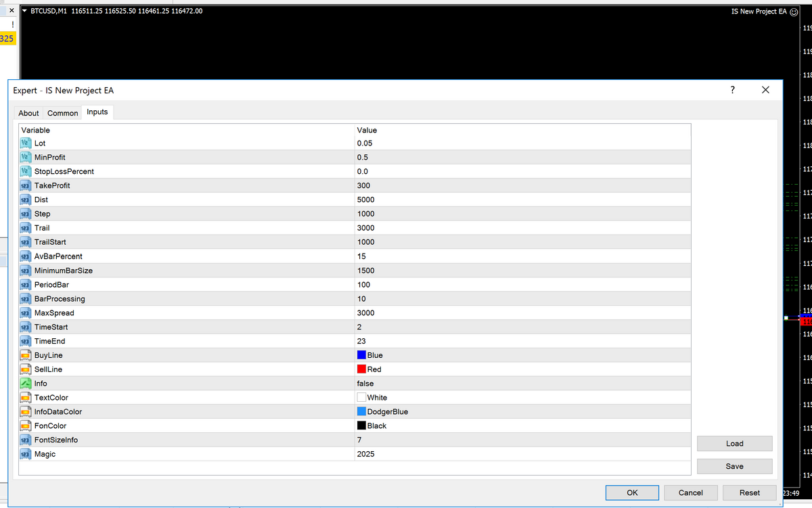Click the TrailStart integer icon

pyautogui.click(x=25, y=242)
